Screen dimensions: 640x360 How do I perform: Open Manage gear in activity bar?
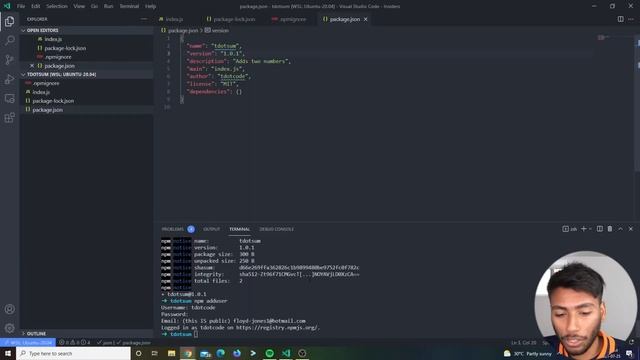[9, 328]
